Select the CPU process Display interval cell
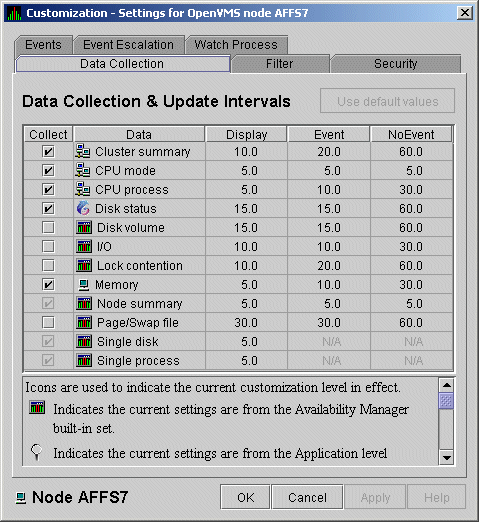 246,190
